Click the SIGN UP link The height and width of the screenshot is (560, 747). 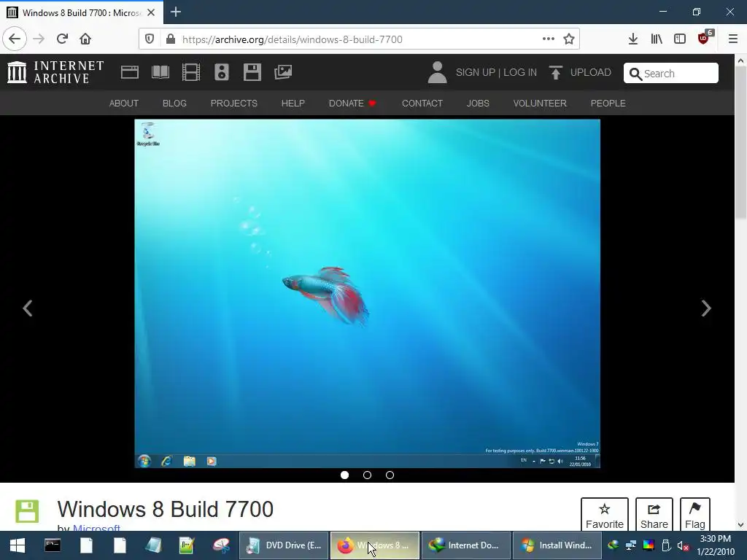tap(476, 72)
